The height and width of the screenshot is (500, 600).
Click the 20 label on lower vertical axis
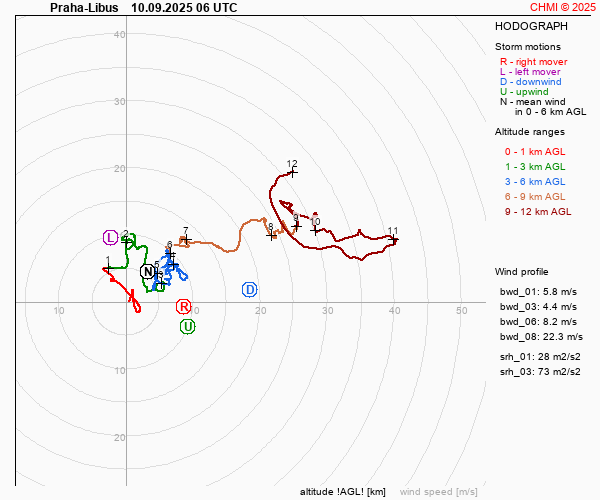pos(119,437)
